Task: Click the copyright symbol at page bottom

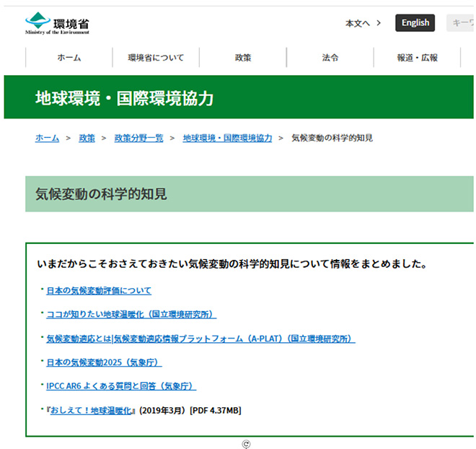Action: click(246, 444)
